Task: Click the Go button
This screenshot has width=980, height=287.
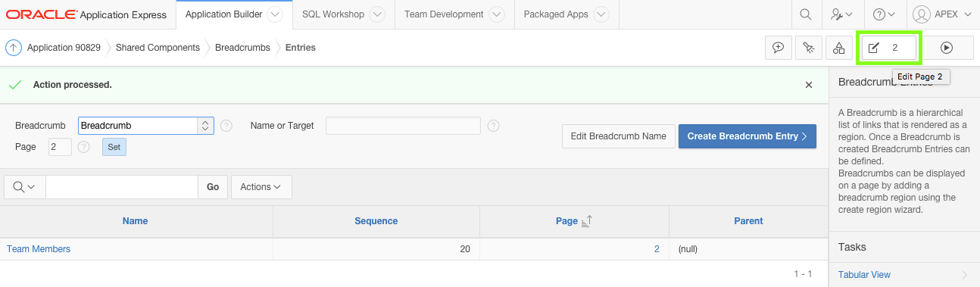Action: click(213, 187)
